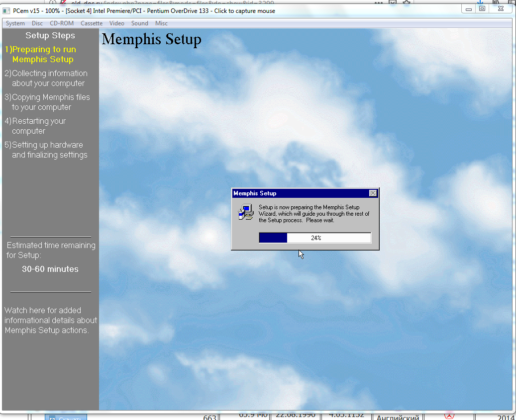516x420 pixels.
Task: Click 'Английский' in the background browser page
Action: point(398,418)
